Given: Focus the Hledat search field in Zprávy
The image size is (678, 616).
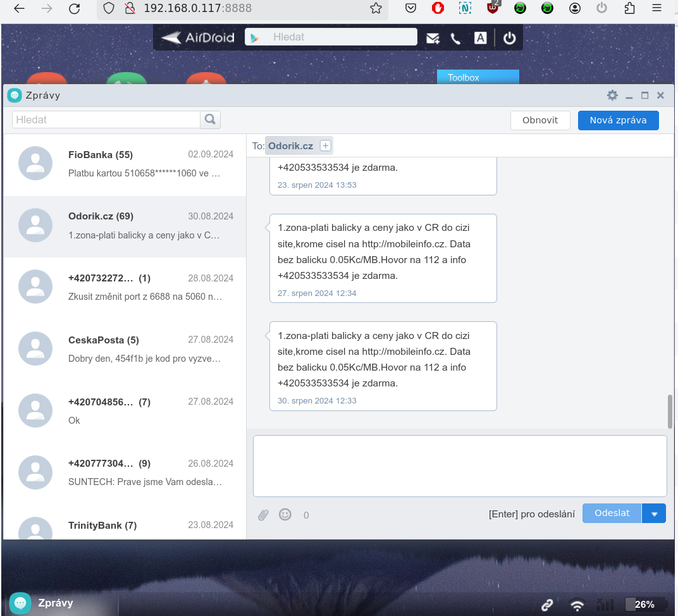Looking at the screenshot, I should point(106,120).
